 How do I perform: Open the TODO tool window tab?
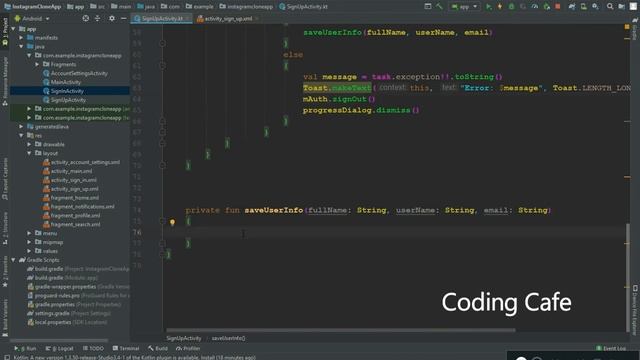click(93, 349)
